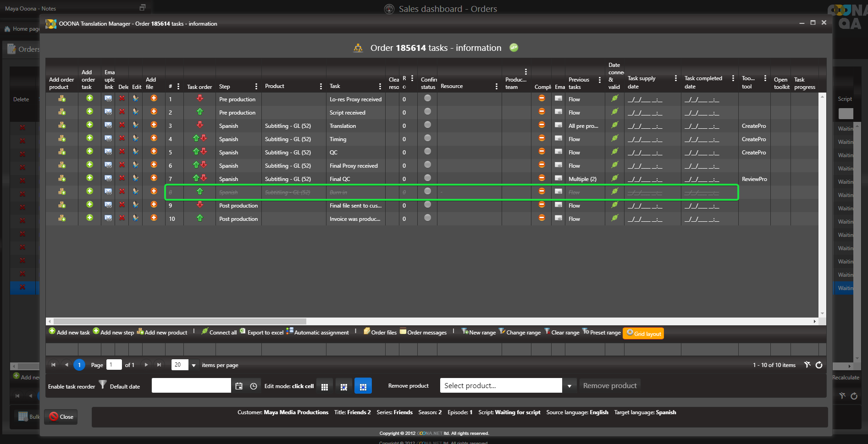The height and width of the screenshot is (444, 868).
Task: Click edit icon for the QC task row
Action: (x=136, y=152)
